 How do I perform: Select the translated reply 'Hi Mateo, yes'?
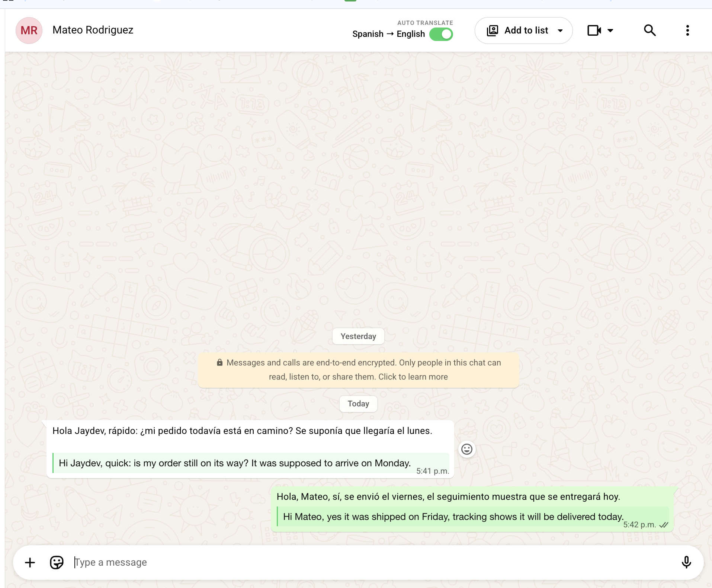(453, 517)
